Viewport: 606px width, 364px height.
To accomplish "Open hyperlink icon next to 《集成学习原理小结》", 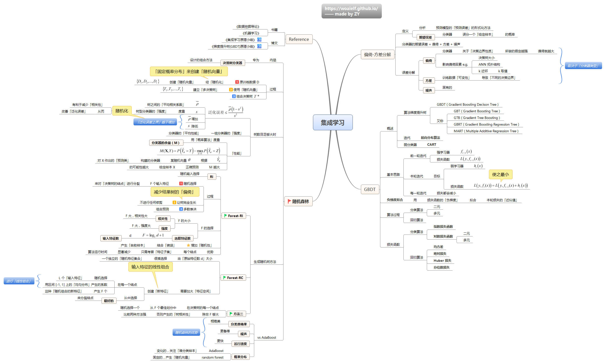I will tap(259, 40).
